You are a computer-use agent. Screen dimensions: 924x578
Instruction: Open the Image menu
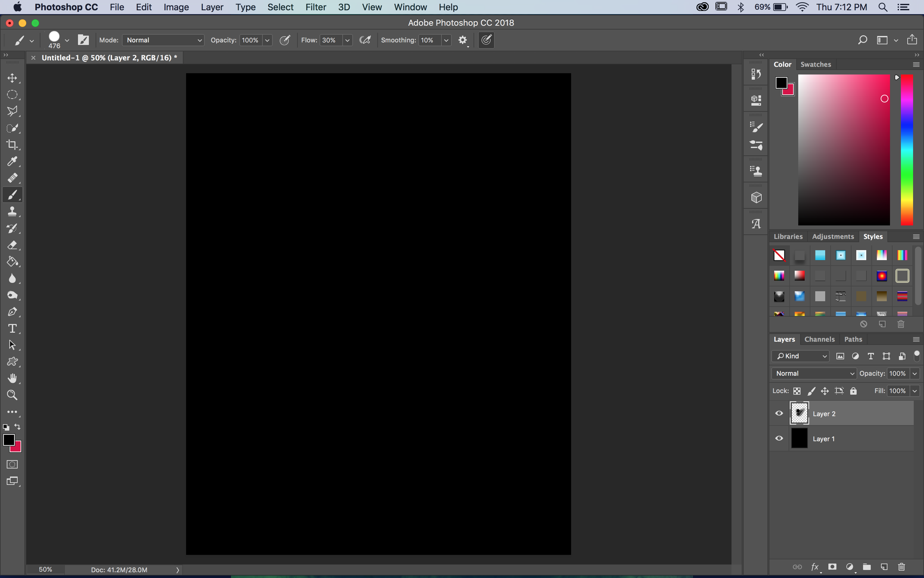[x=176, y=7]
